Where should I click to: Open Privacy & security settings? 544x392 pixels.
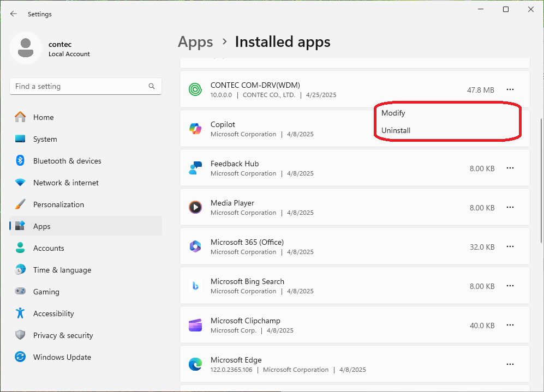(x=86, y=335)
